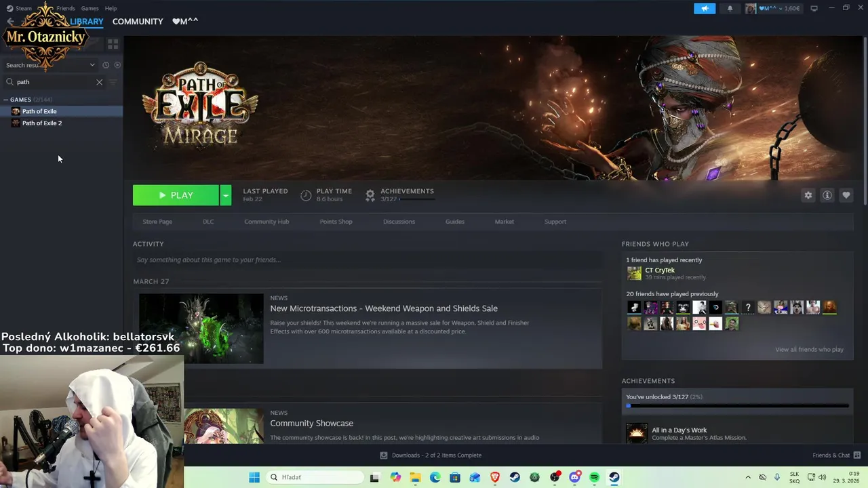Open the Games menu
Screen dimensions: 868x488
click(x=90, y=8)
